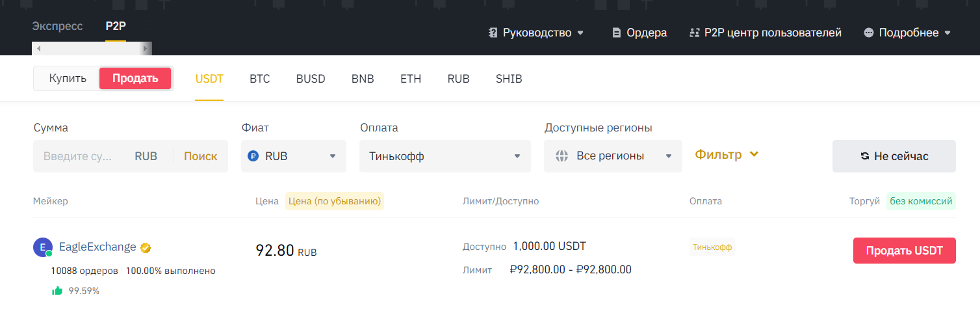Select the Продать sell toggle
The height and width of the screenshot is (315, 980).
[135, 79]
